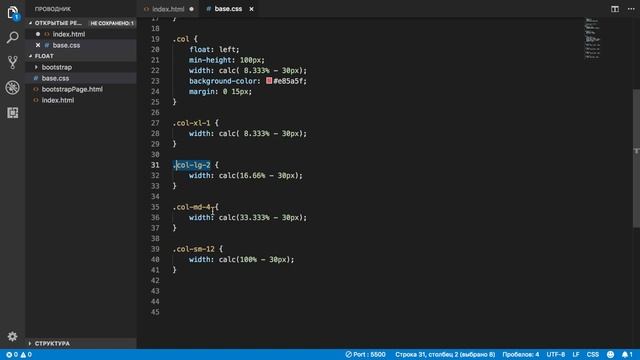The width and height of the screenshot is (640, 360).
Task: Change the UTF-8 encoding setting
Action: [556, 355]
